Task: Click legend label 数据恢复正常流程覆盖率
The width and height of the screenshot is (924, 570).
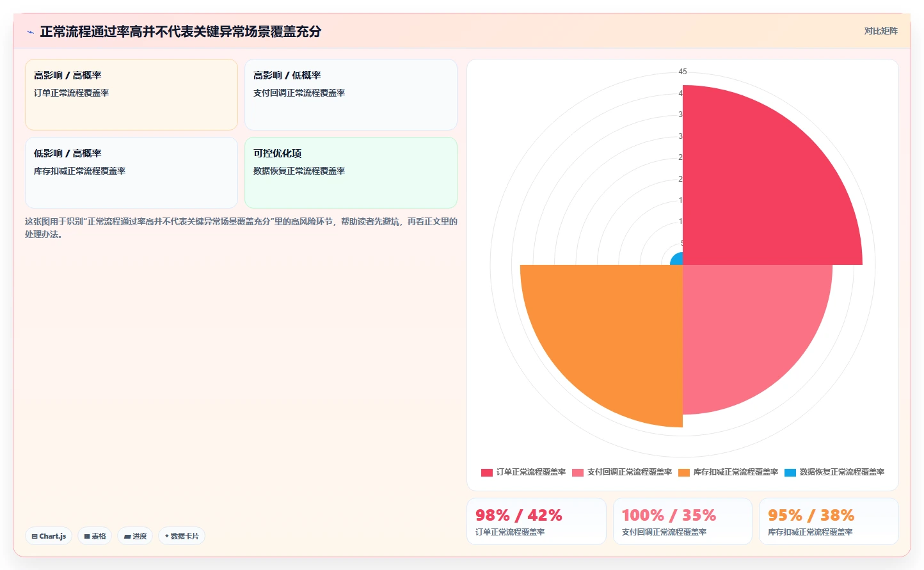Action: click(x=842, y=472)
